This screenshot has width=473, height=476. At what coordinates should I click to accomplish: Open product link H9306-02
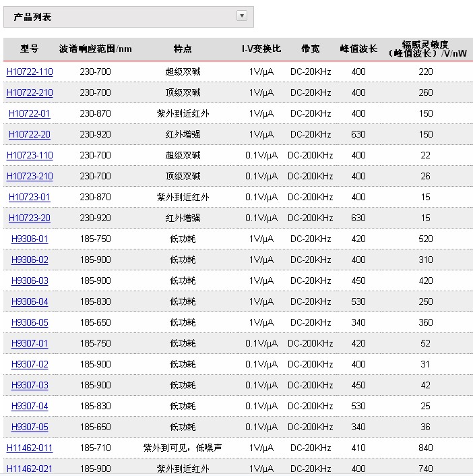pyautogui.click(x=30, y=260)
